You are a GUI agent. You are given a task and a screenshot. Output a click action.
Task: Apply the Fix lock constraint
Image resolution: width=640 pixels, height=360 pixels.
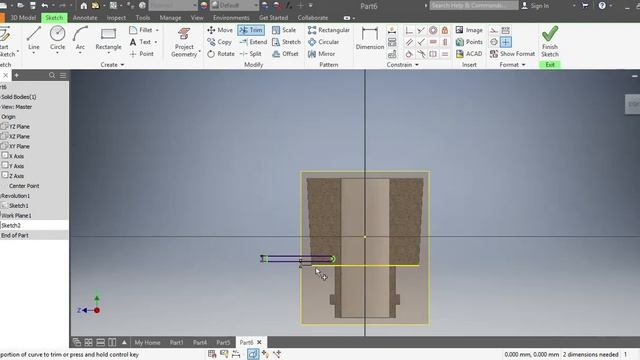[x=445, y=30]
